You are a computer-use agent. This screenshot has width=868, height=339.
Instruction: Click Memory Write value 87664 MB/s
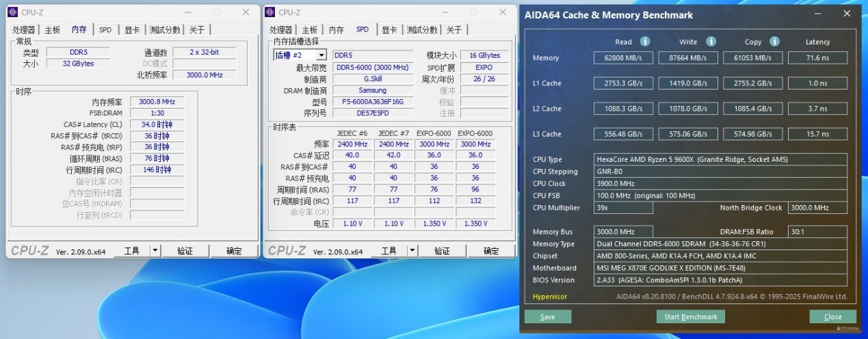tap(688, 58)
